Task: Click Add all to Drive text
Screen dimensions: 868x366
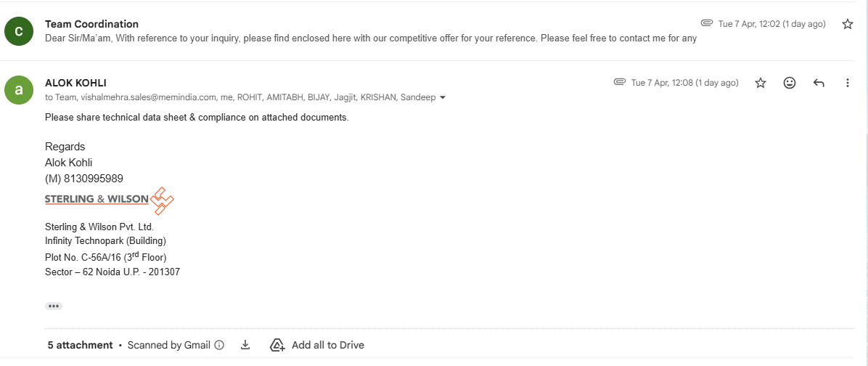Action: tap(327, 345)
